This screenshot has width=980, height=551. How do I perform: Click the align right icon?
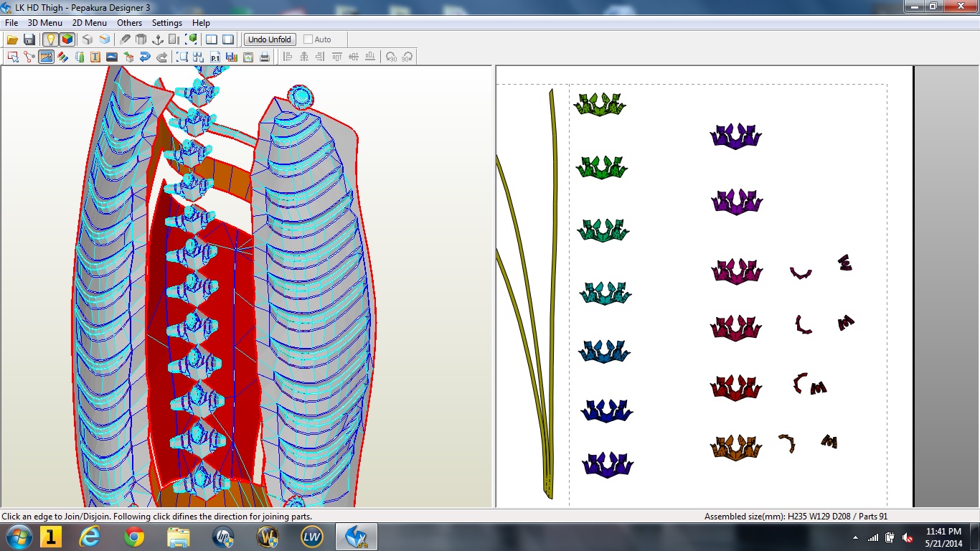click(x=320, y=57)
